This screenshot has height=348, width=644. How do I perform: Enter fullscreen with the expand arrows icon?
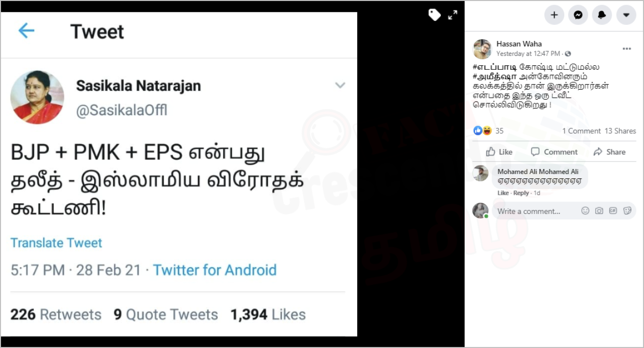tap(453, 15)
